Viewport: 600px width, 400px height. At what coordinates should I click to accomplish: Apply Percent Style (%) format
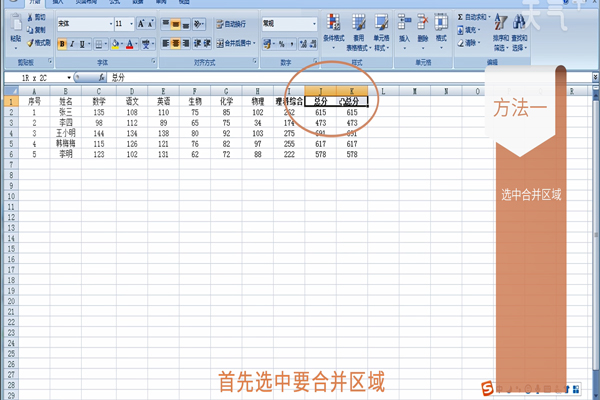click(282, 44)
